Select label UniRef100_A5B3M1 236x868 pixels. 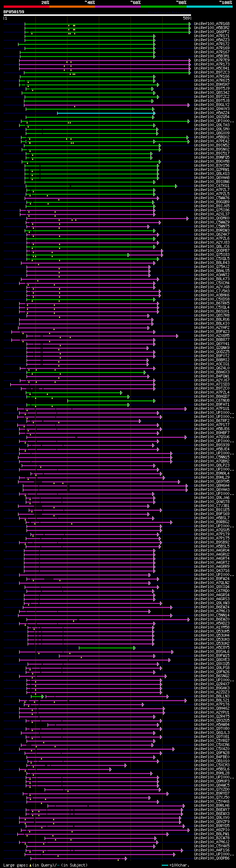212,56
